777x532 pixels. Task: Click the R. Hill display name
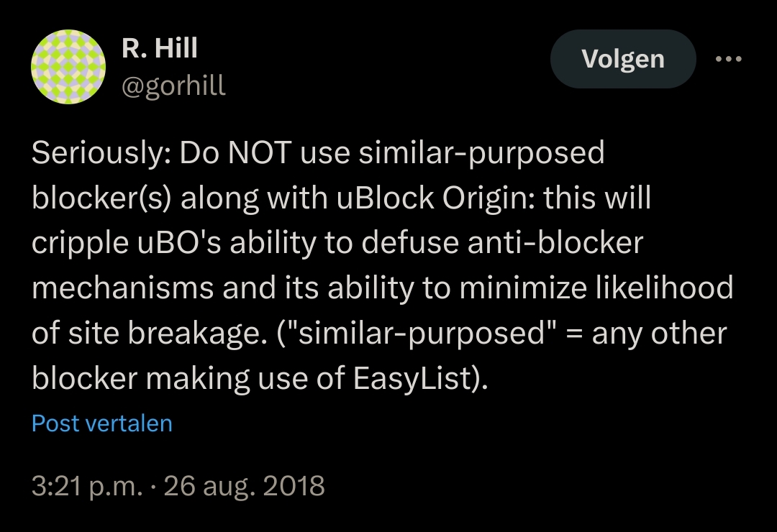160,48
